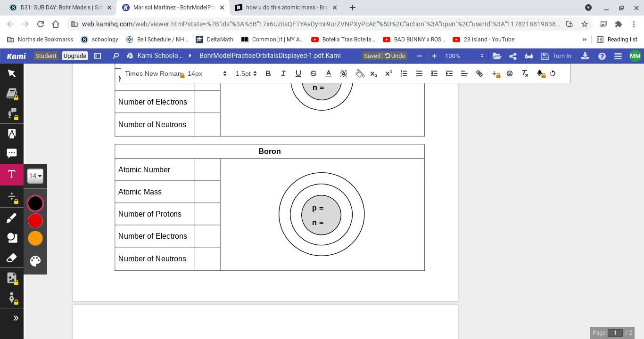The width and height of the screenshot is (644, 339).
Task: Toggle subscript formatting
Action: 373,73
